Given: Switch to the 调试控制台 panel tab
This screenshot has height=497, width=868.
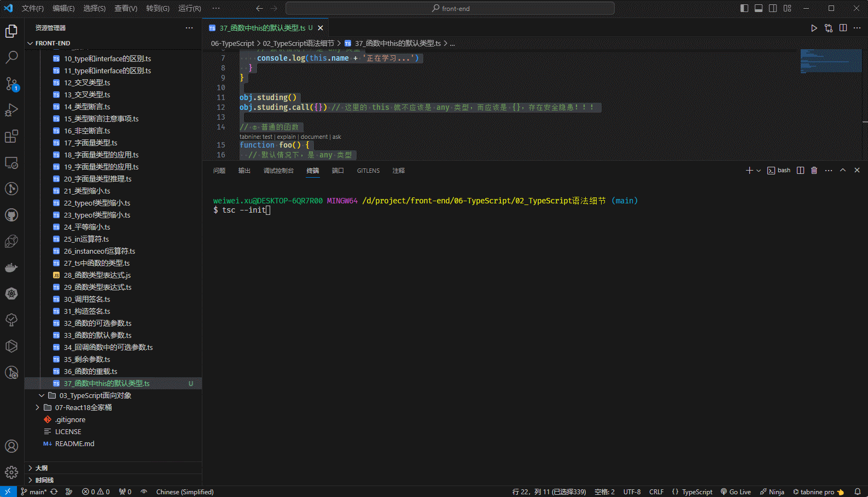Looking at the screenshot, I should click(278, 171).
